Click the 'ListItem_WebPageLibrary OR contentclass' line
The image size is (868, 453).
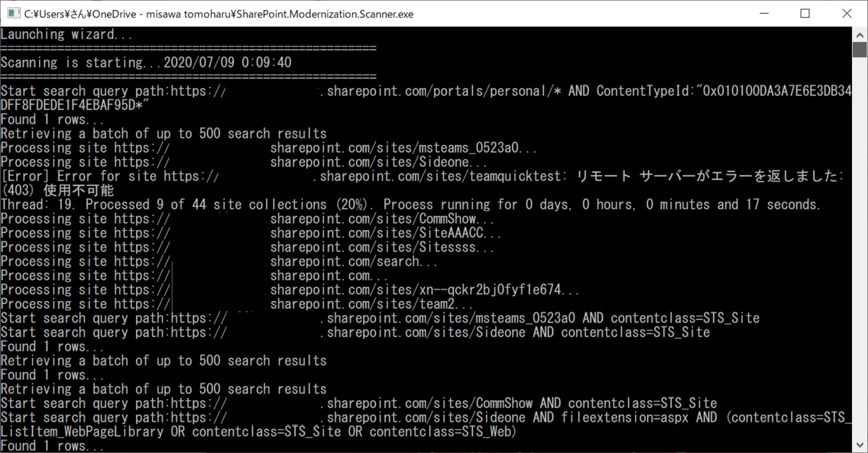click(259, 431)
